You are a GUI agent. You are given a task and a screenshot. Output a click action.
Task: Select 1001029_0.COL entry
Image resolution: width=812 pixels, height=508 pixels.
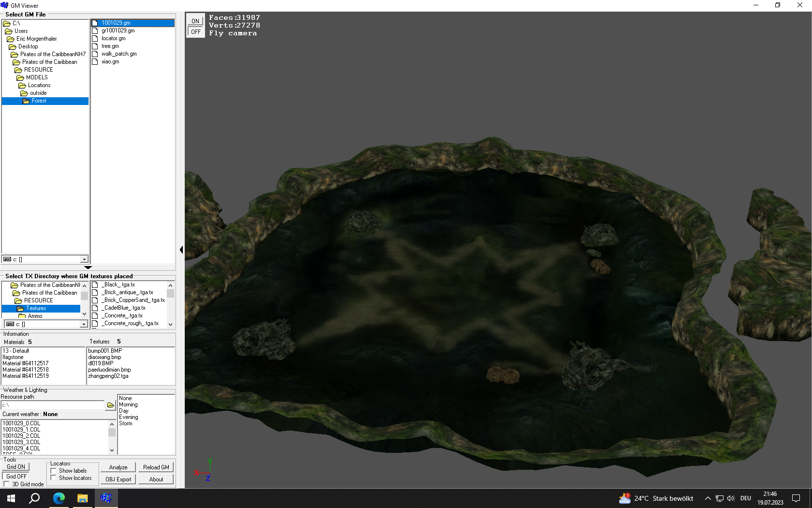[22, 423]
